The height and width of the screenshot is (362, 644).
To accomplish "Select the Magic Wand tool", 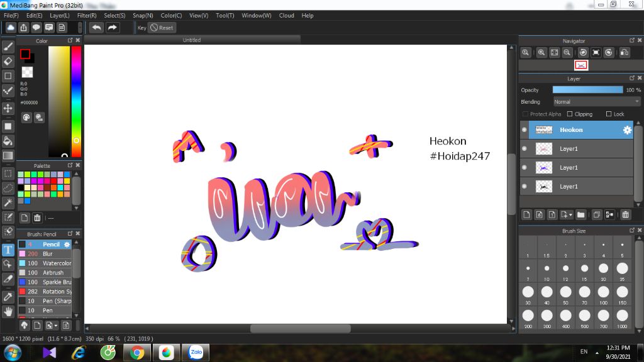I will pyautogui.click(x=8, y=202).
